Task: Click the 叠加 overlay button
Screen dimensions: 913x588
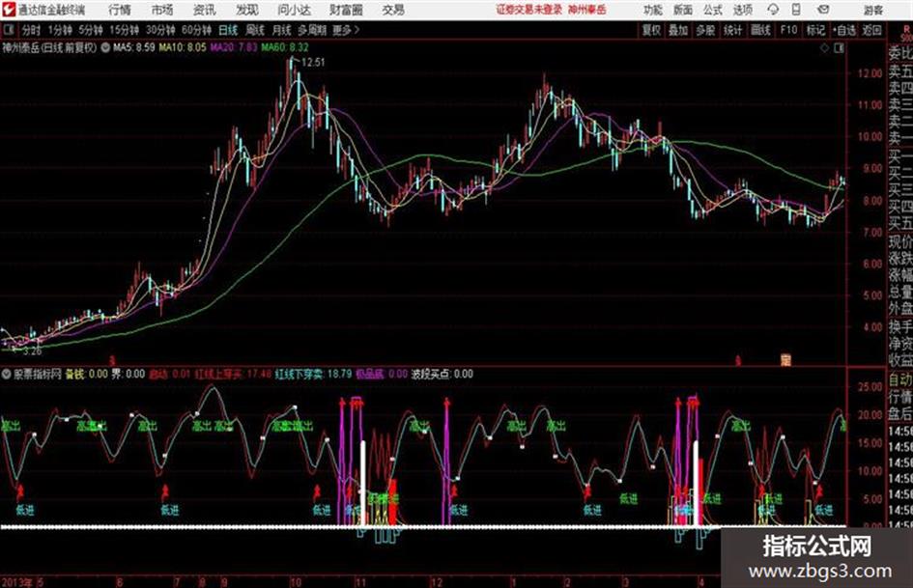Action: coord(678,30)
